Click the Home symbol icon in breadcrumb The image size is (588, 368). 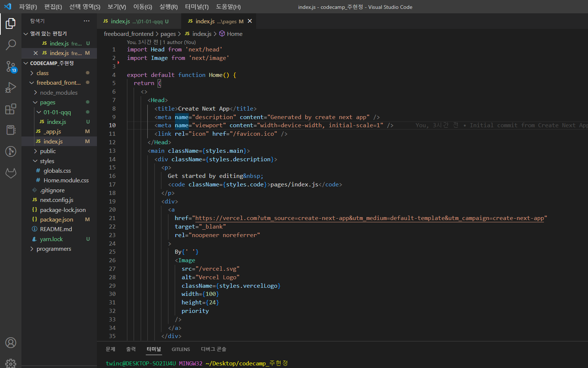222,34
